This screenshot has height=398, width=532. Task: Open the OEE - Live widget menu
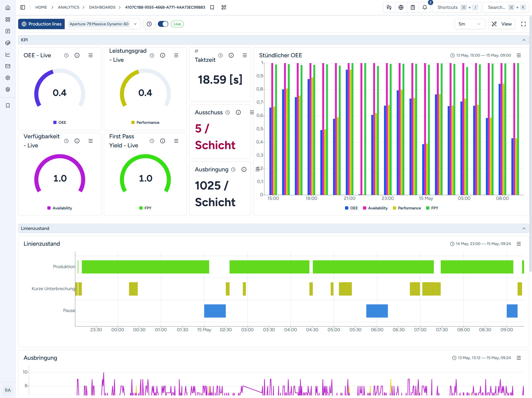(90, 56)
